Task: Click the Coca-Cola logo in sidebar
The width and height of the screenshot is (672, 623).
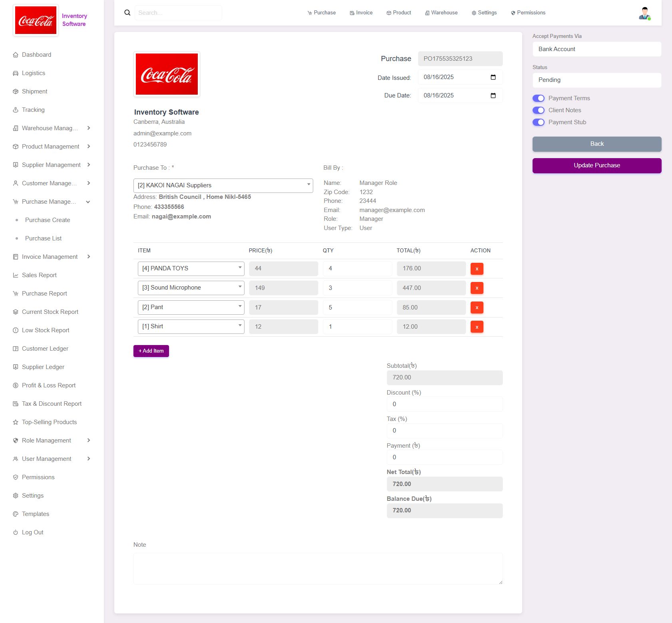Action: 36,20
